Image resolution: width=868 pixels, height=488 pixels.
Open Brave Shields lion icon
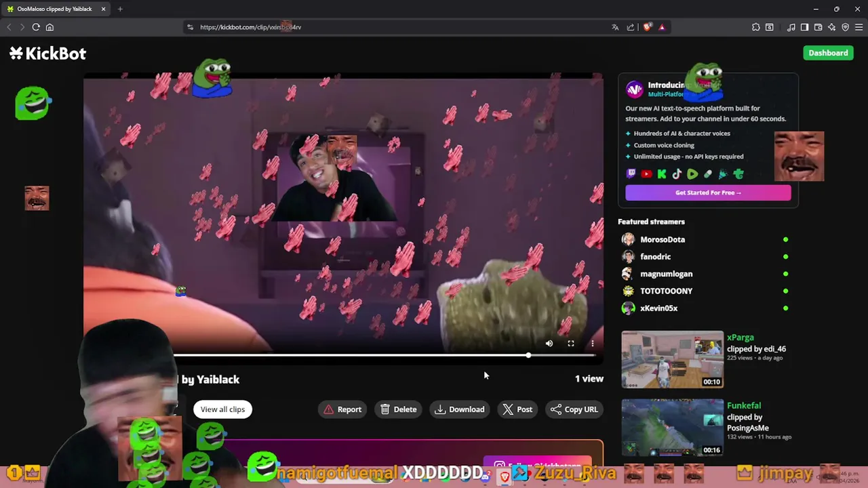[x=648, y=27]
